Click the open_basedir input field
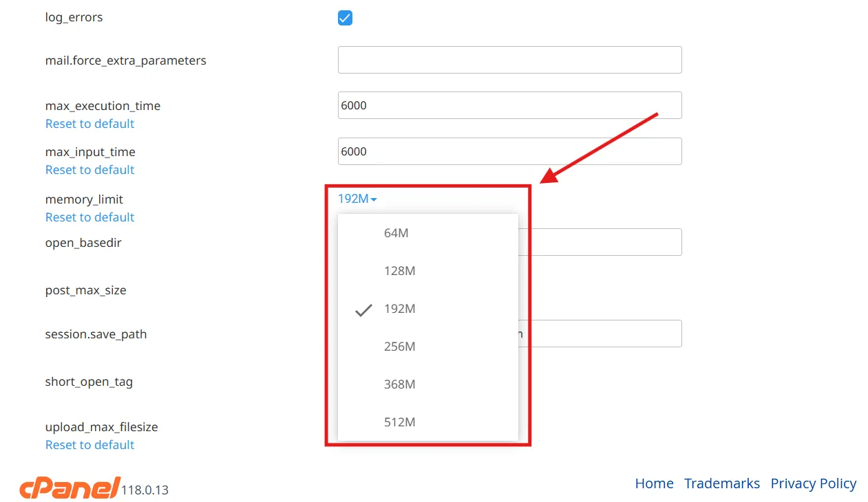This screenshot has height=502, width=868. [x=599, y=242]
